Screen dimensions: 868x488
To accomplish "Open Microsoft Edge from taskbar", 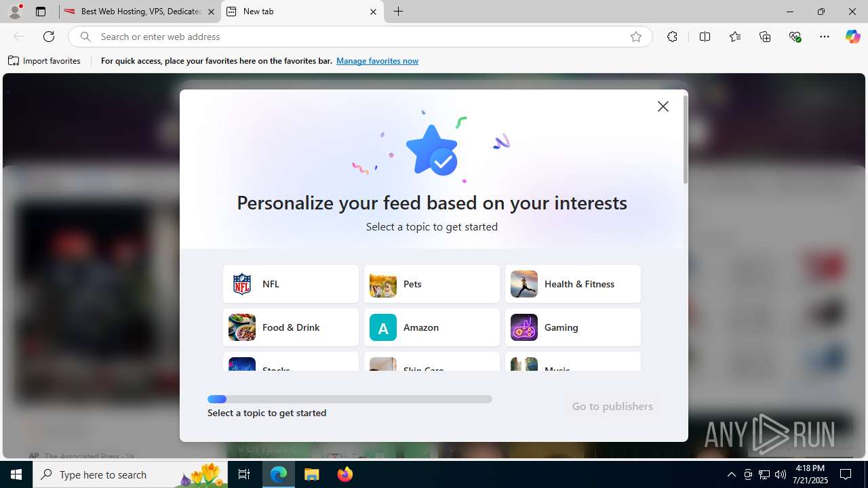I will click(279, 474).
